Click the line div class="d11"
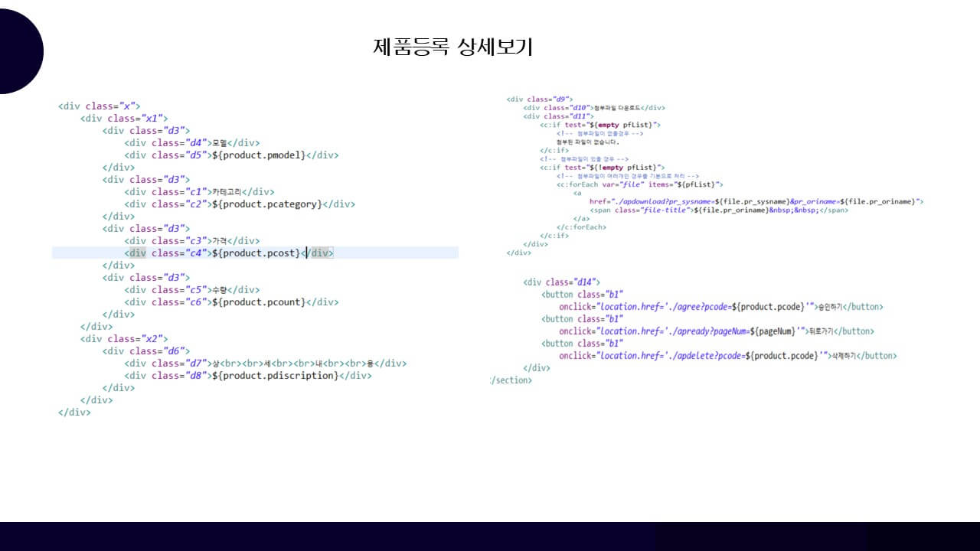Image resolution: width=980 pixels, height=551 pixels. click(x=559, y=116)
